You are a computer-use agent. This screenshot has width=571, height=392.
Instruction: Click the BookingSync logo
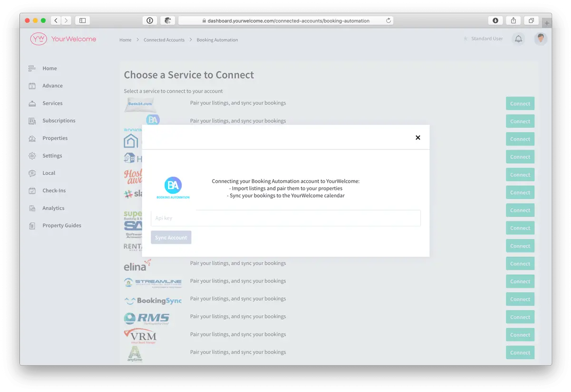pos(153,301)
